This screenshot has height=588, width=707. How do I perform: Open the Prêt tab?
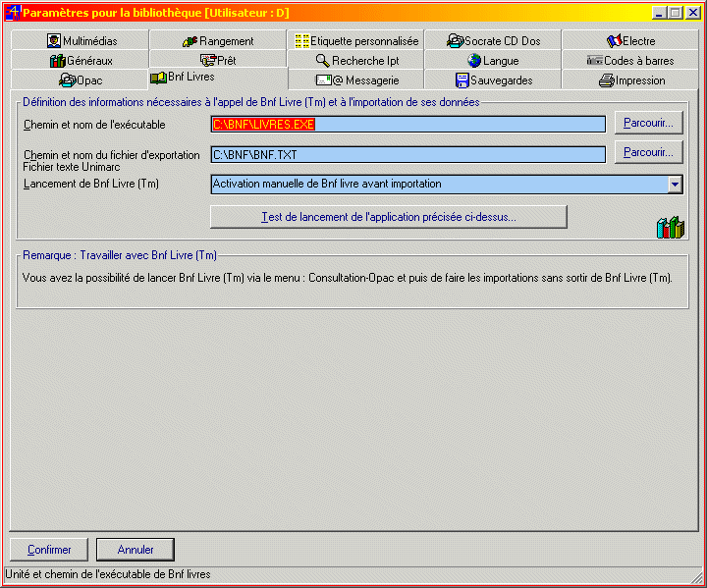pos(218,61)
